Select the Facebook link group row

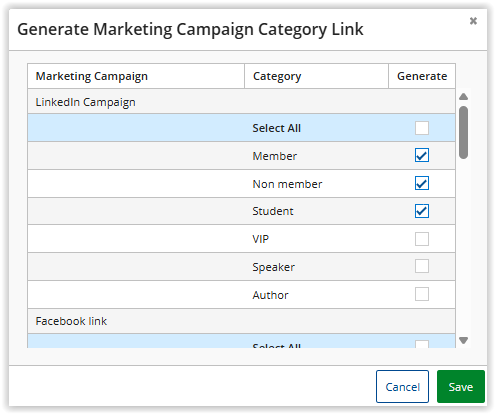[x=241, y=321]
